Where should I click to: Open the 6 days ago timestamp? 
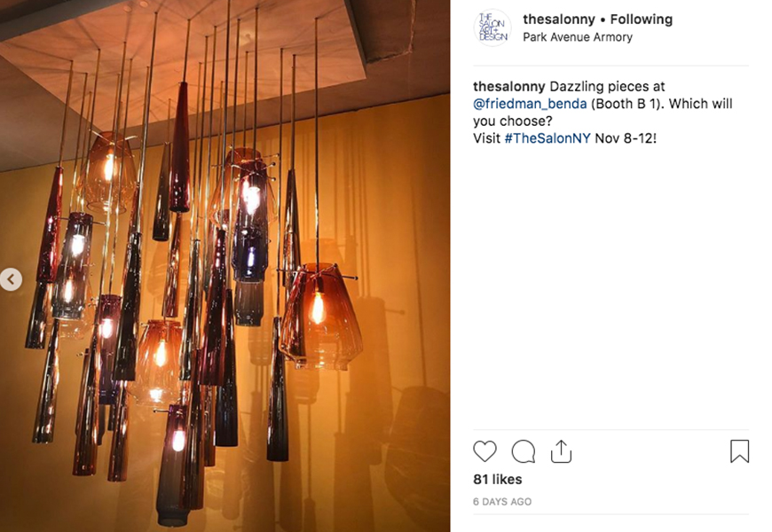[x=502, y=502]
